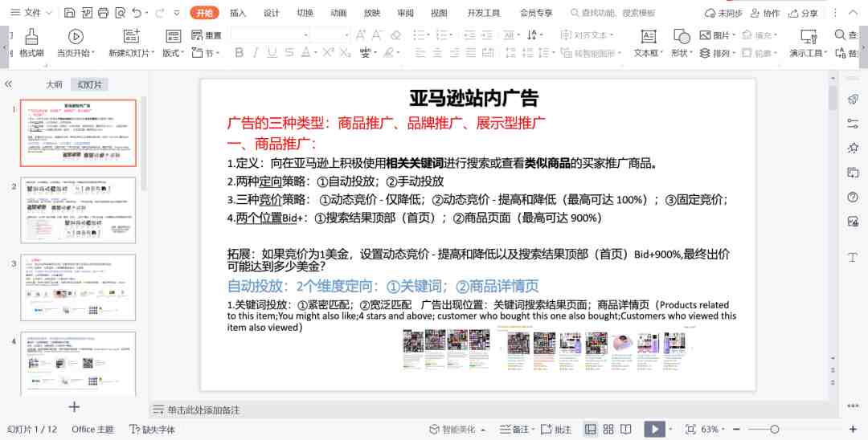
Task: Switch to the Outline (大纲) panel tab
Action: (54, 84)
